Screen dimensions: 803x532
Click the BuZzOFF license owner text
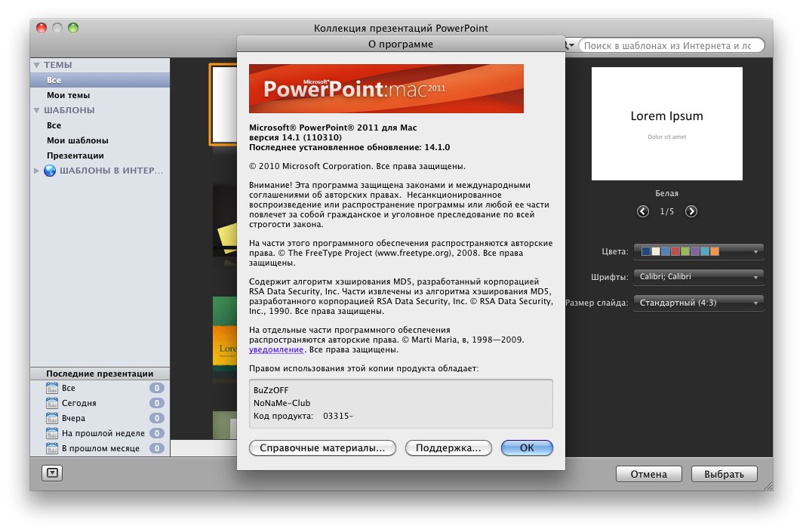271,390
